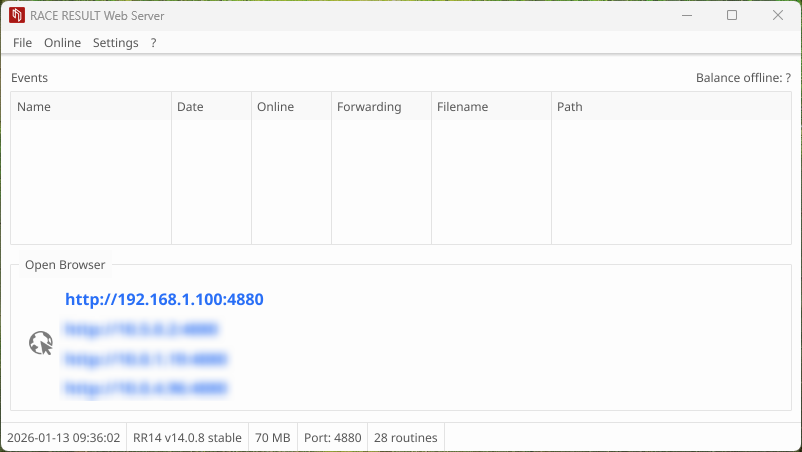Click the Balance offline label
The image size is (802, 452).
coord(742,78)
